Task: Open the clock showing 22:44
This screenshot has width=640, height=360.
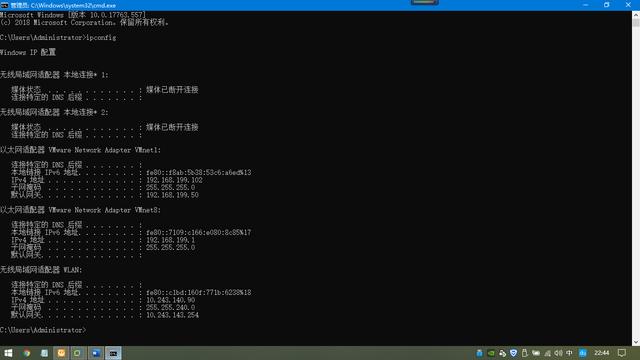Action: click(602, 353)
